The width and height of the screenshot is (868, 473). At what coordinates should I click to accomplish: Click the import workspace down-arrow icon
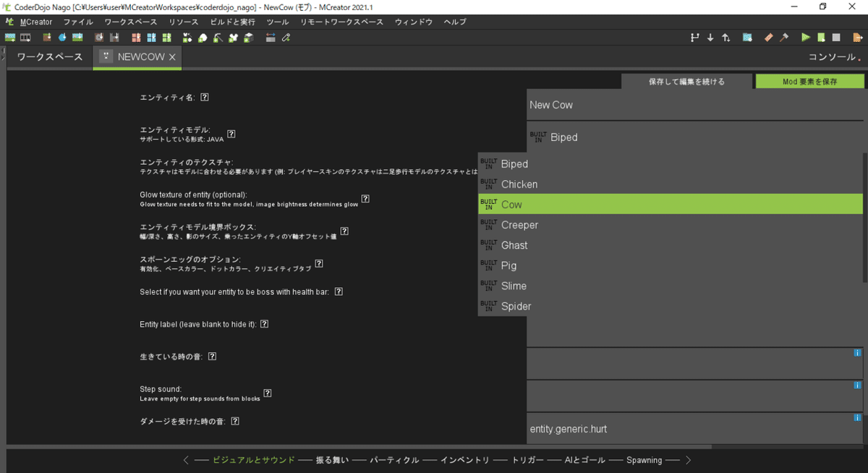pyautogui.click(x=711, y=37)
